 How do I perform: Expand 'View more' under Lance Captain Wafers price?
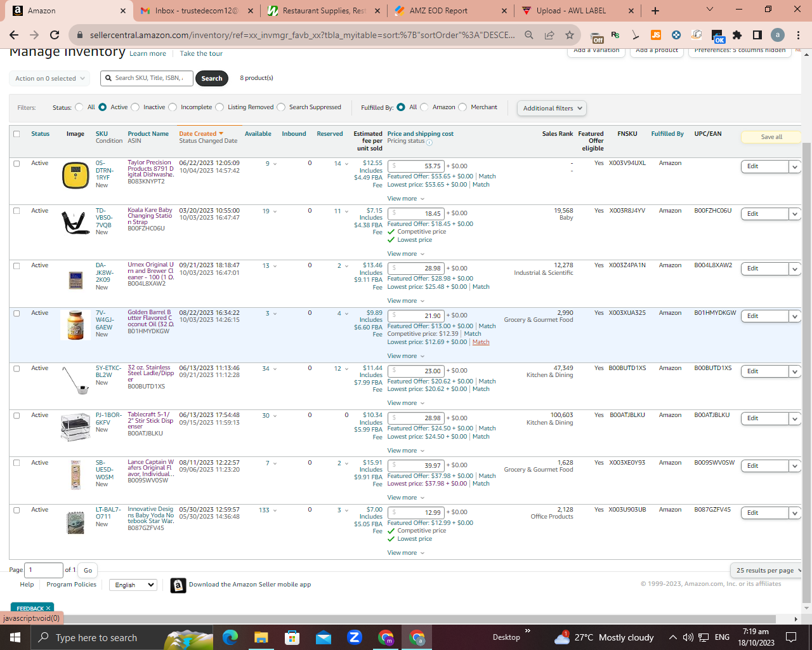coord(406,498)
